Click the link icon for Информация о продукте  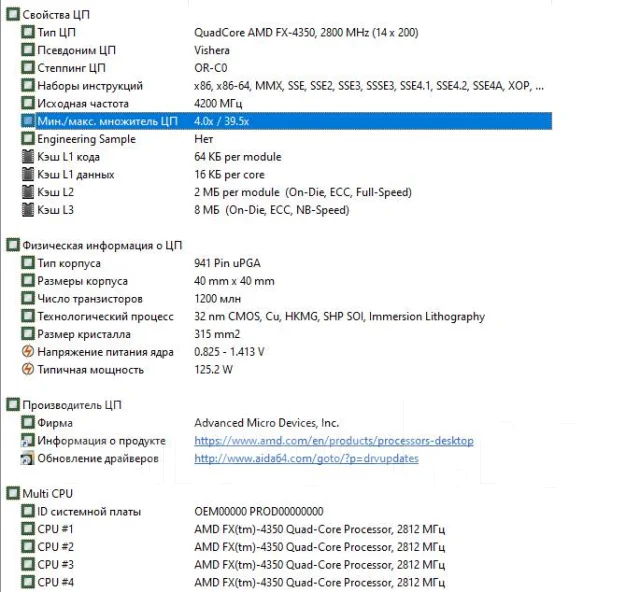pos(28,441)
